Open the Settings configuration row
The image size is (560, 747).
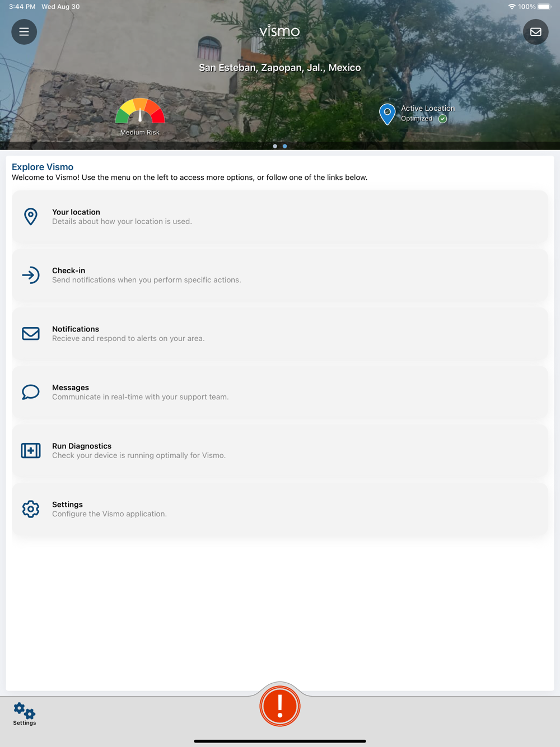(x=280, y=509)
